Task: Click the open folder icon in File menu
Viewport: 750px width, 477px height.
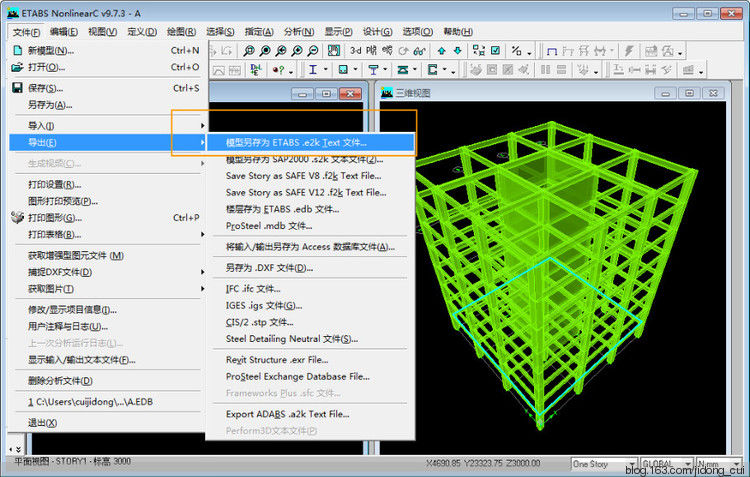Action: coord(17,67)
